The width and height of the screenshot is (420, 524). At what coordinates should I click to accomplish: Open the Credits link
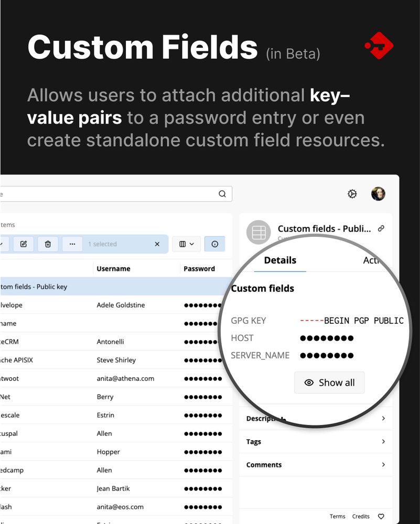(360, 516)
